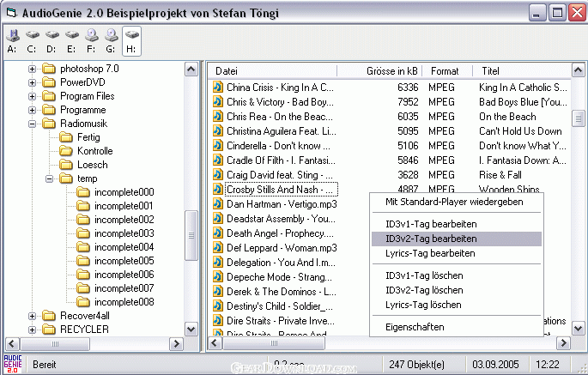The image size is (588, 375).
Task: Expand the Recover4all folder
Action: coord(33,316)
